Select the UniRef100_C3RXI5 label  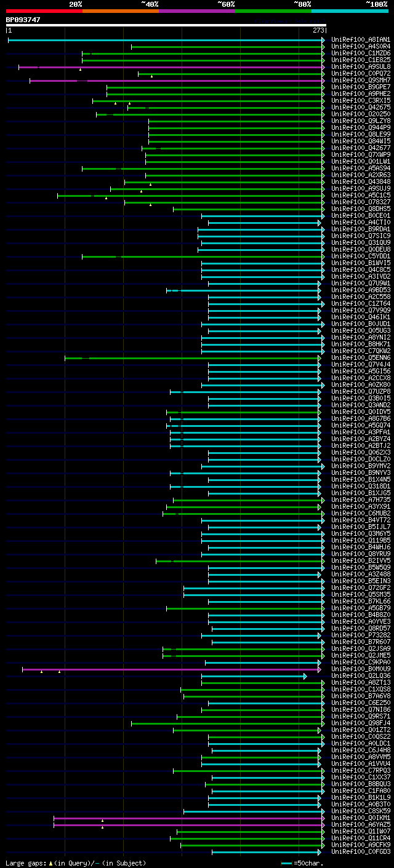[361, 101]
